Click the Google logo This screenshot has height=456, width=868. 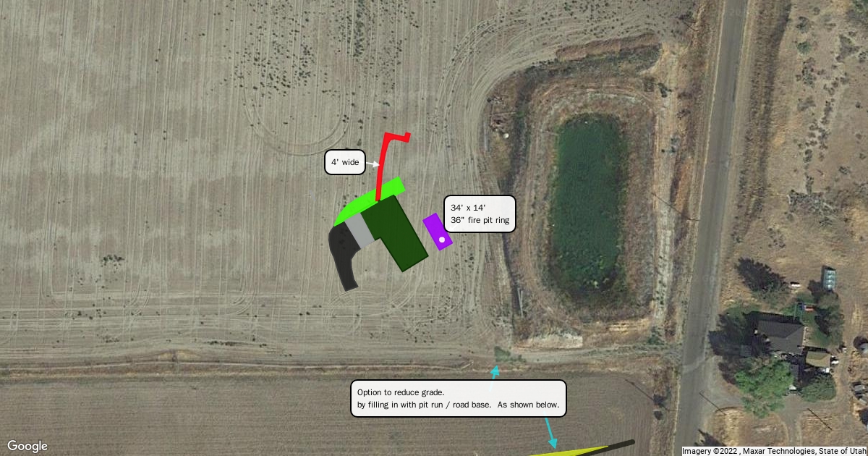click(x=27, y=446)
